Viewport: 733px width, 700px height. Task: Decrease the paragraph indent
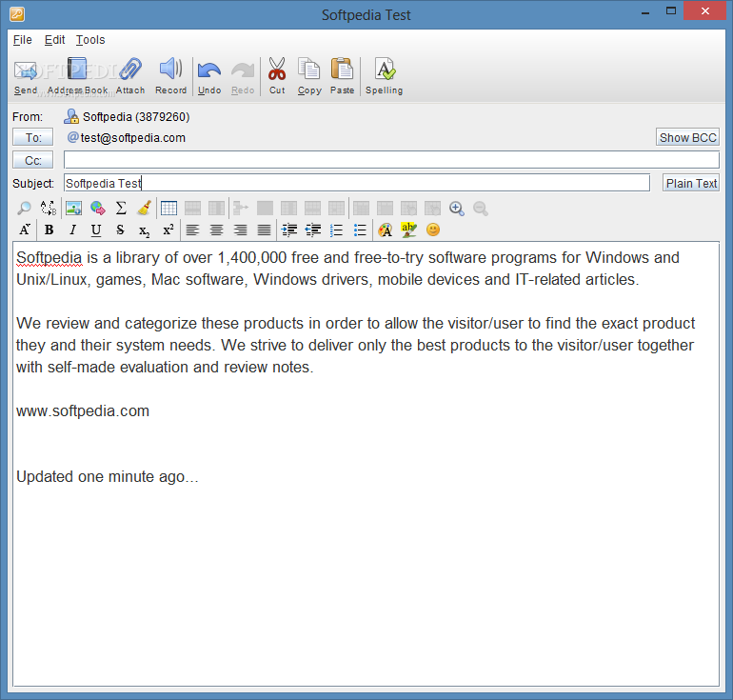(x=313, y=230)
